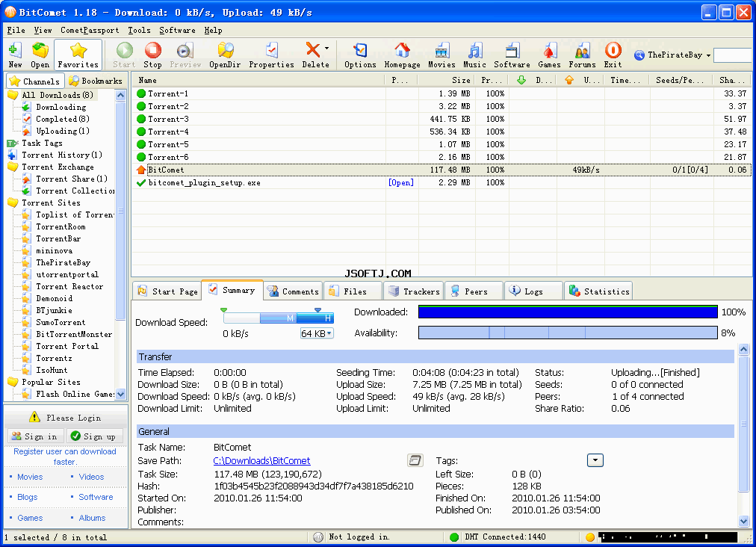
Task: Click the green status icon of Torrent-1
Action: 140,93
